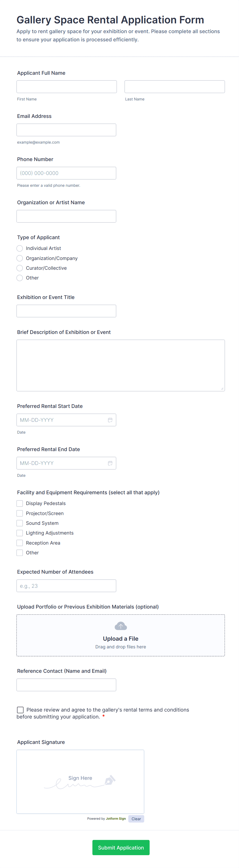
Task: Click the Expected Number of Attendees field
Action: [66, 586]
